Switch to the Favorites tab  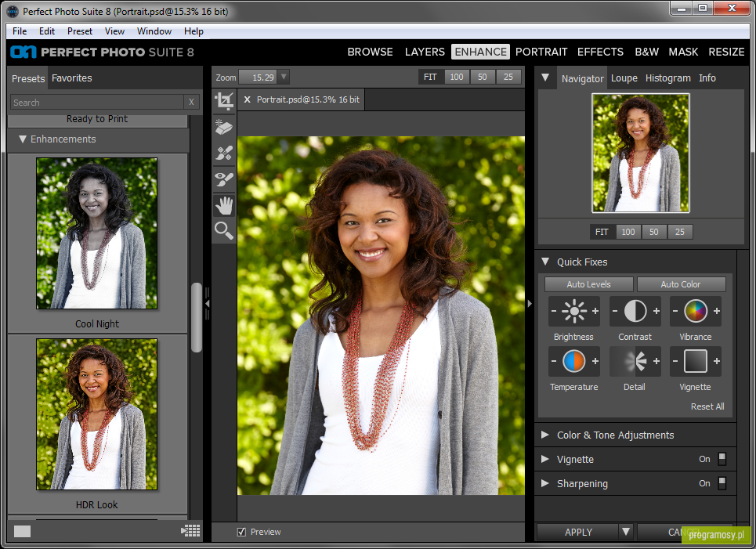coord(72,78)
